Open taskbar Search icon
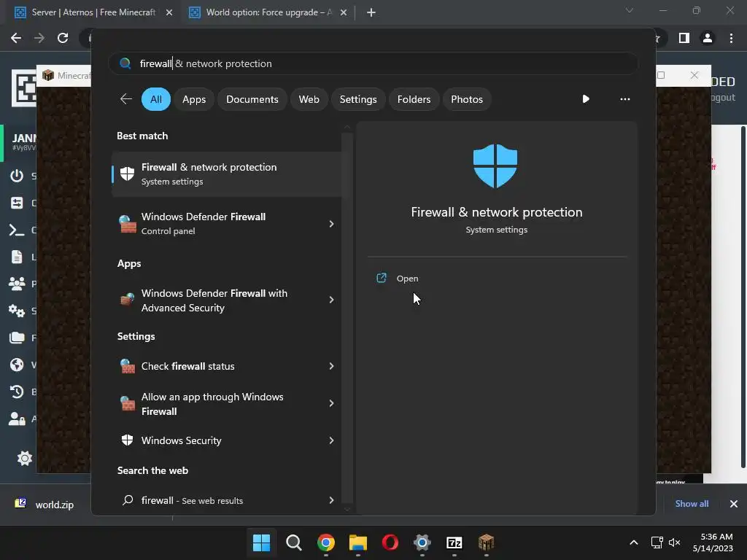The height and width of the screenshot is (560, 747). [x=293, y=542]
